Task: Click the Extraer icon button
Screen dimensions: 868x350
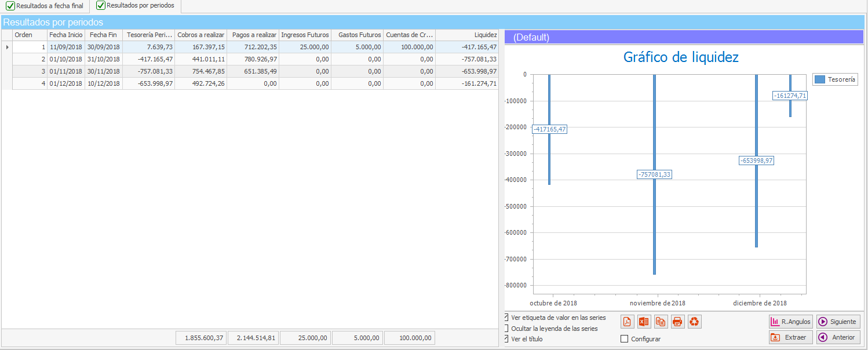Action: (x=790, y=337)
